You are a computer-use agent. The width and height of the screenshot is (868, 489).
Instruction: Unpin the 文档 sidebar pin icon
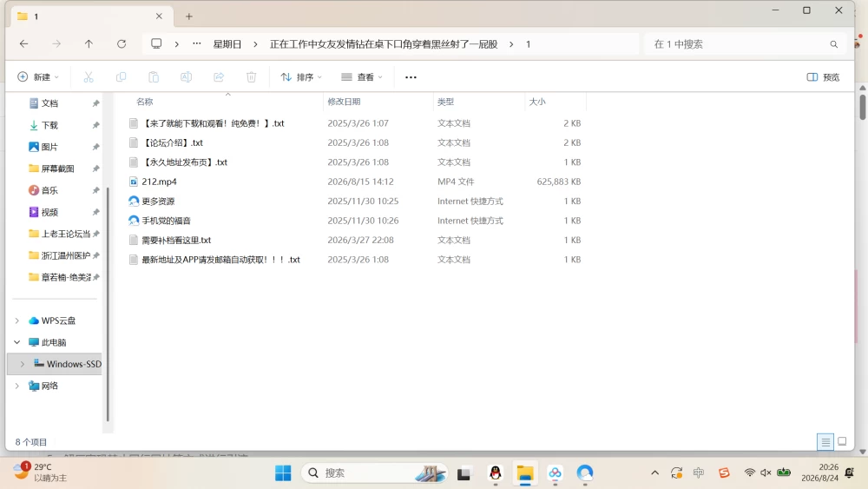(x=95, y=103)
